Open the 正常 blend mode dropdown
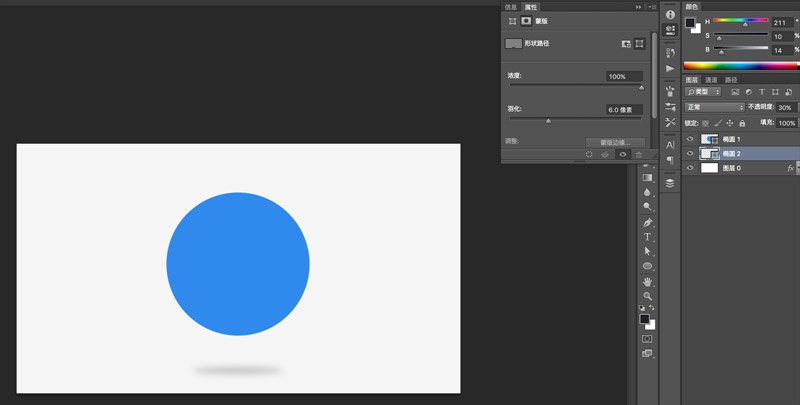The width and height of the screenshot is (800, 405). pos(715,107)
